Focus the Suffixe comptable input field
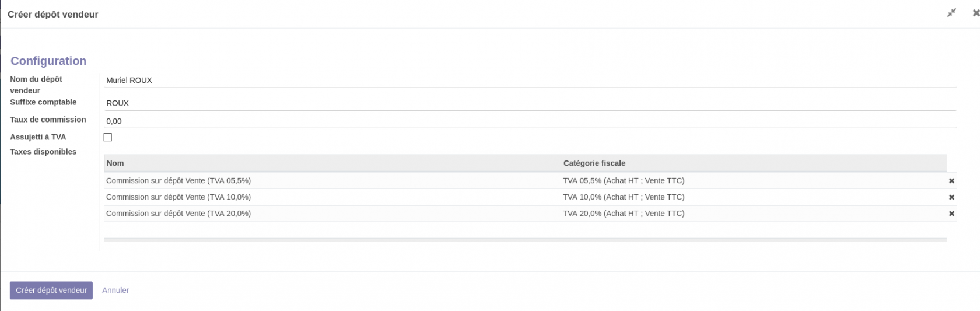The width and height of the screenshot is (980, 311). point(530,103)
